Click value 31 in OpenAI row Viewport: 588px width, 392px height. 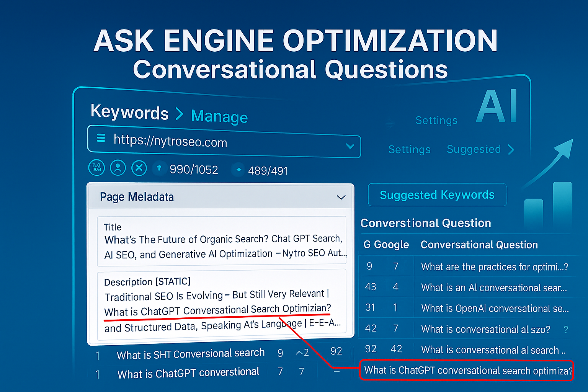click(x=370, y=307)
